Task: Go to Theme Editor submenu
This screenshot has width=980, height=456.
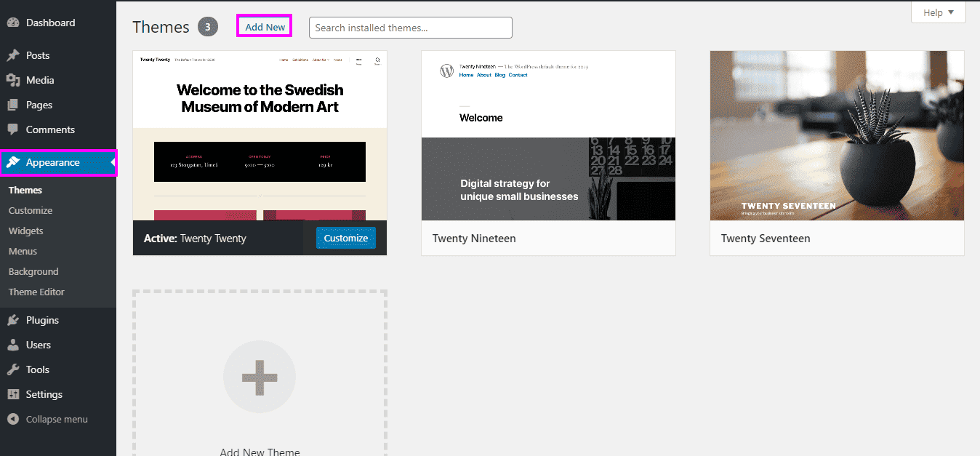Action: (x=36, y=292)
